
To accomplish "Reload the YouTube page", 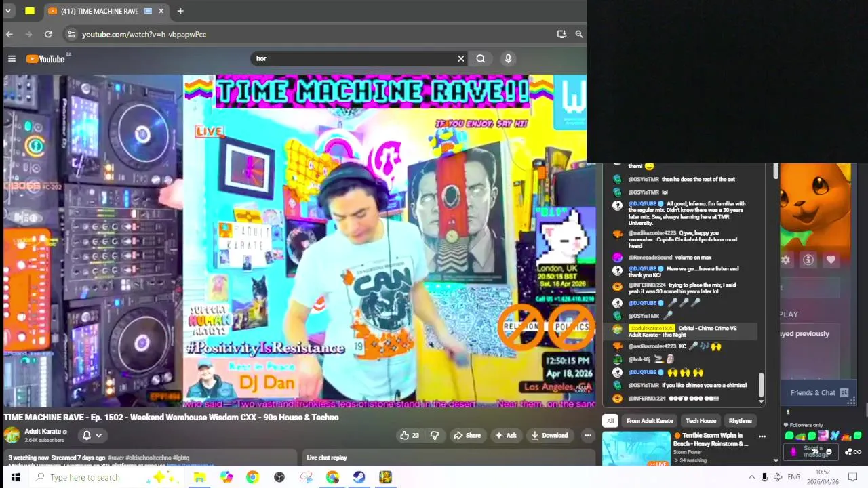I will [48, 34].
